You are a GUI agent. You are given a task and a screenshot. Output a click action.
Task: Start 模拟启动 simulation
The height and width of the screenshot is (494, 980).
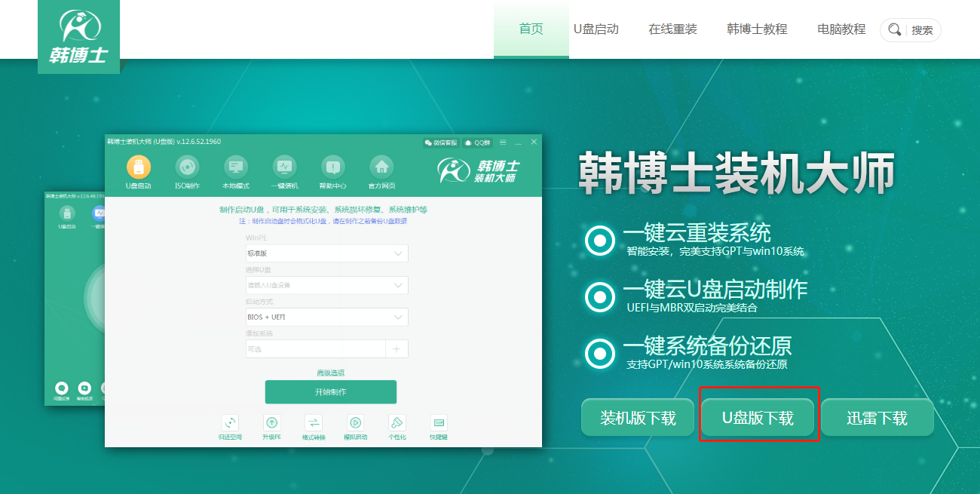coord(355,426)
